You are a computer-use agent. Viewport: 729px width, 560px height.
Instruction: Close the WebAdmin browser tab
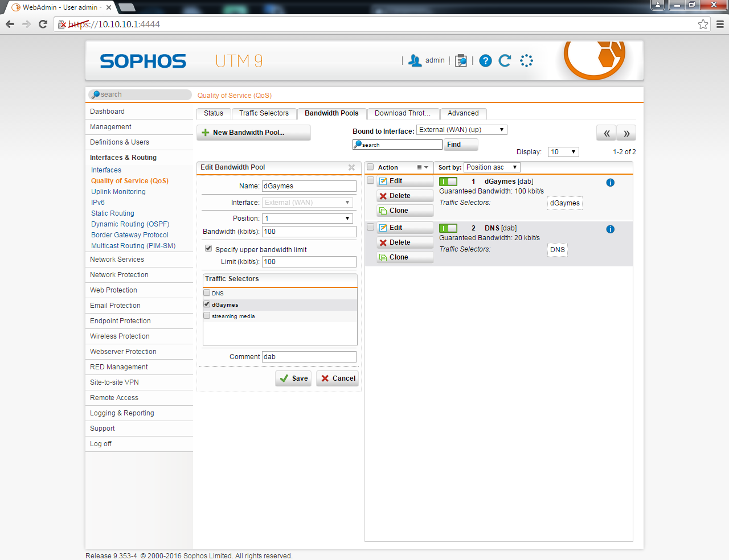[x=109, y=7]
